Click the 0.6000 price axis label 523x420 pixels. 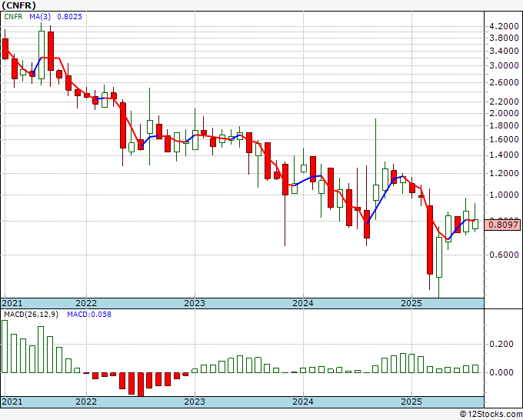click(504, 255)
